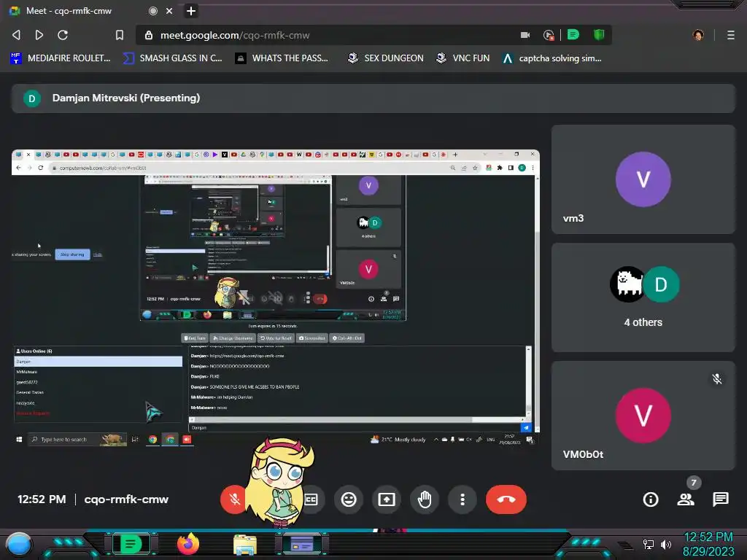Go forward with the browser forward arrow

(39, 35)
